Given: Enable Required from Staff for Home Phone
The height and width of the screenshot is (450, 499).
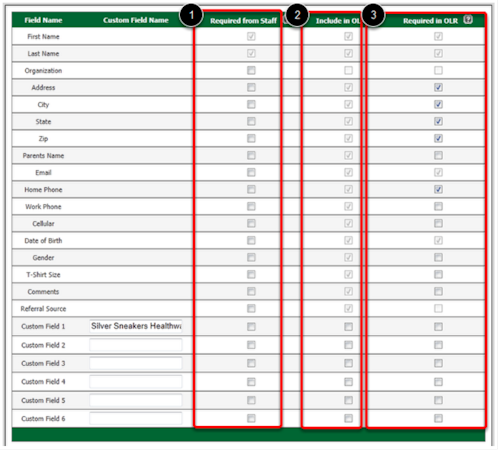Looking at the screenshot, I should coord(251,189).
